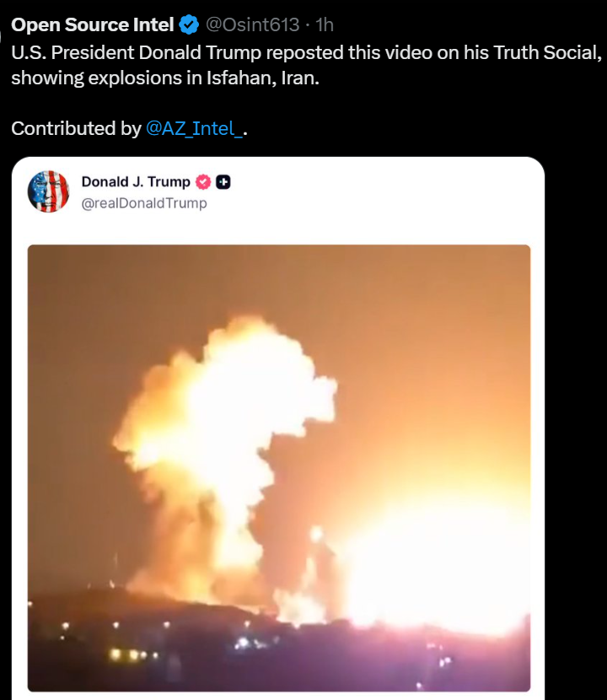Click the red verified badge beside Donald J. Trump
The image size is (607, 700).
[203, 182]
